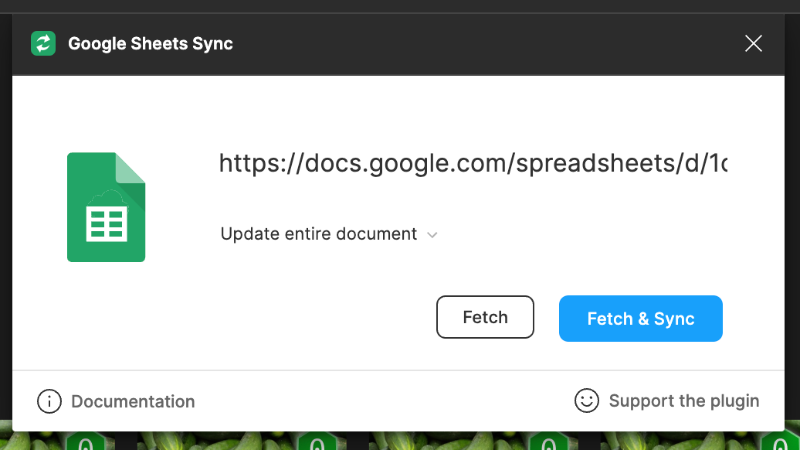Click the large Google Sheets file icon
This screenshot has width=800, height=450.
coord(106,207)
